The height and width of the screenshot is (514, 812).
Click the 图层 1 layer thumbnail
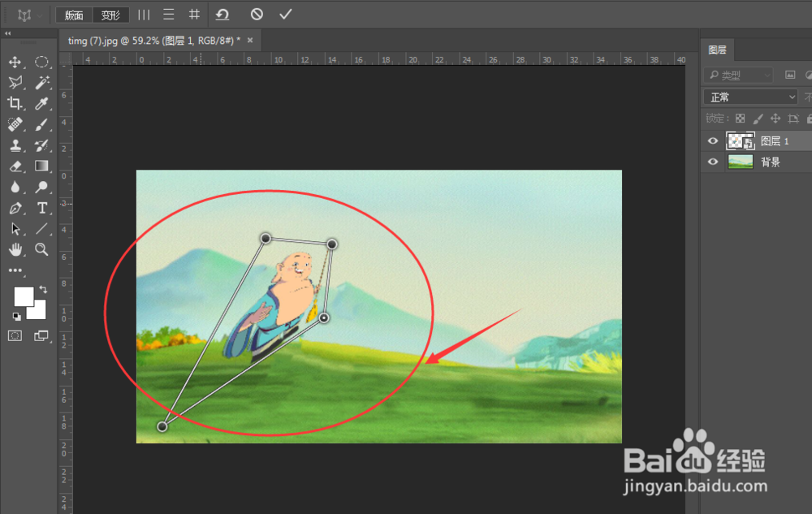(x=740, y=140)
